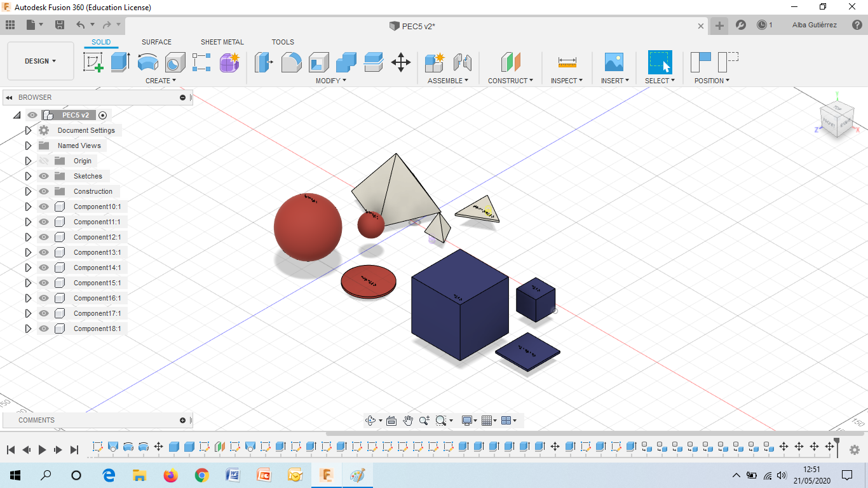The height and width of the screenshot is (488, 868).
Task: Select the Combine tool
Action: tap(346, 62)
